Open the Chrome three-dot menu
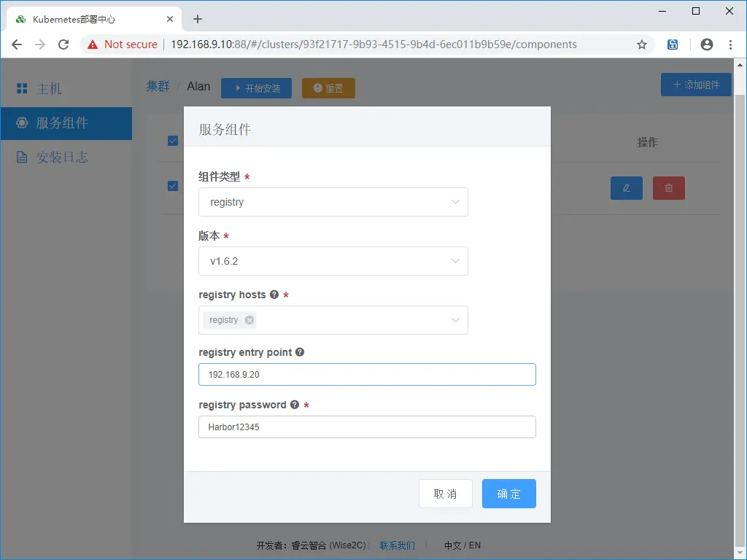The image size is (747, 560). coord(730,44)
